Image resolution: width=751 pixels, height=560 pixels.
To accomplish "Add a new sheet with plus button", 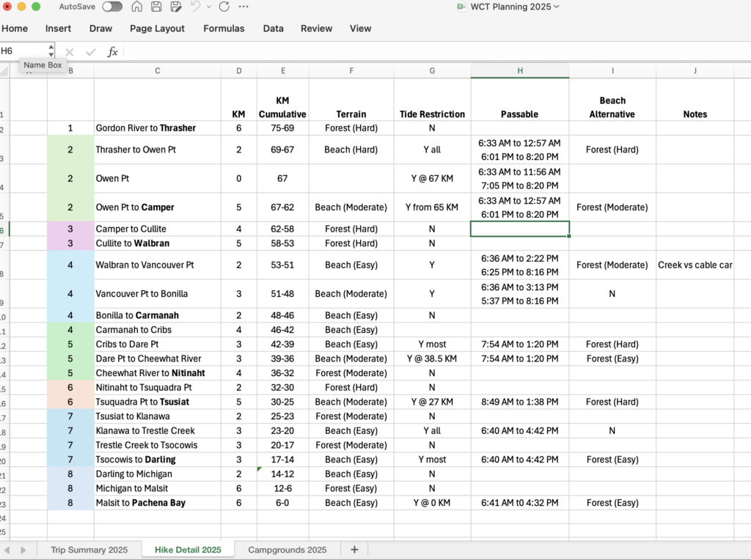I will [x=354, y=550].
